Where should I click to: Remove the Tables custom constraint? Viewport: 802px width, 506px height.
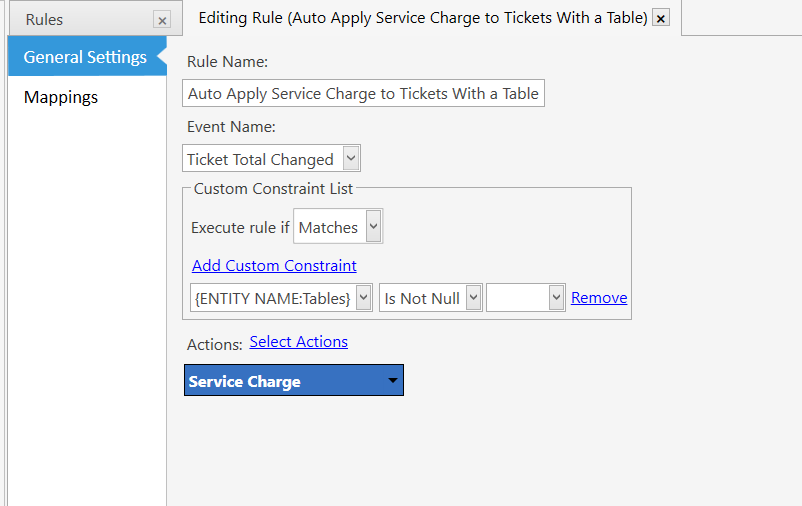pyautogui.click(x=599, y=298)
